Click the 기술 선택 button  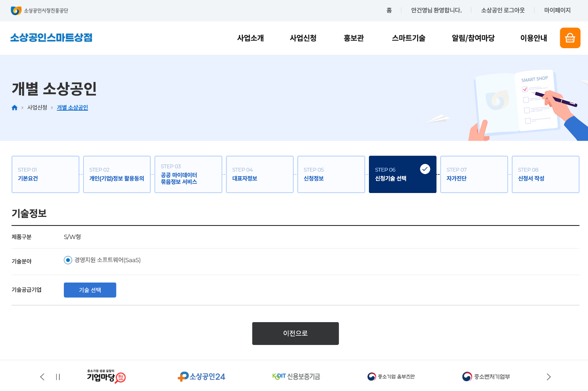90,290
